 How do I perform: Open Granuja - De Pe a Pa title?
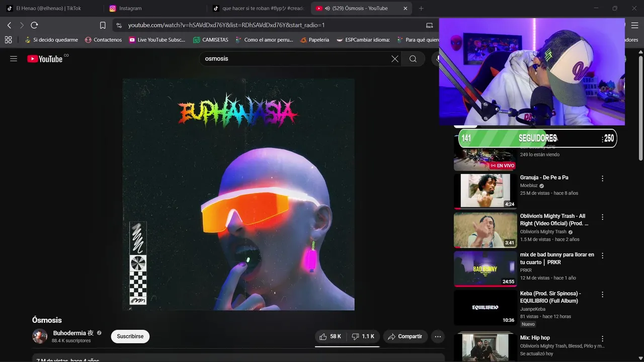pyautogui.click(x=544, y=177)
